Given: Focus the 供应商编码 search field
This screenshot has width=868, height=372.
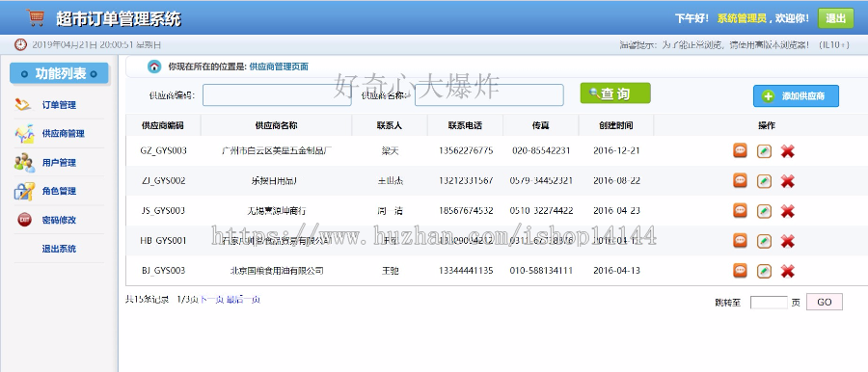Looking at the screenshot, I should coord(277,95).
